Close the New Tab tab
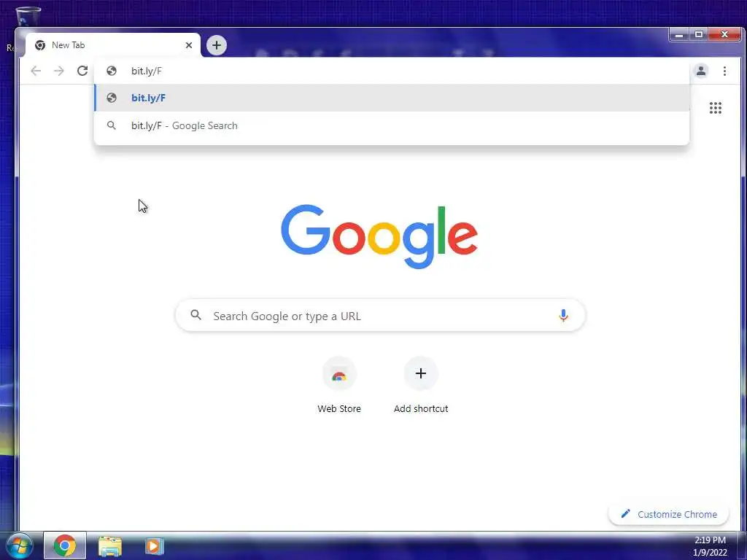 (x=189, y=45)
